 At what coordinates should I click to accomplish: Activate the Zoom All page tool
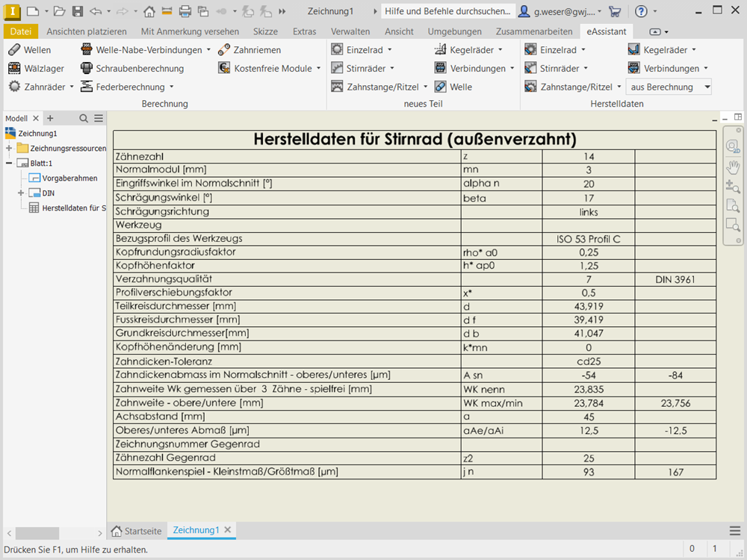click(733, 205)
